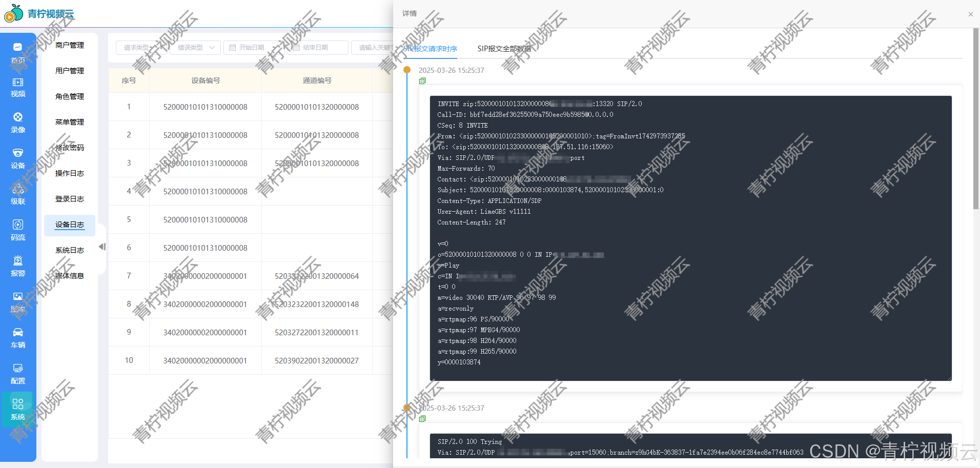Open the 录像 recording sidebar icon
The image size is (980, 468).
18,123
